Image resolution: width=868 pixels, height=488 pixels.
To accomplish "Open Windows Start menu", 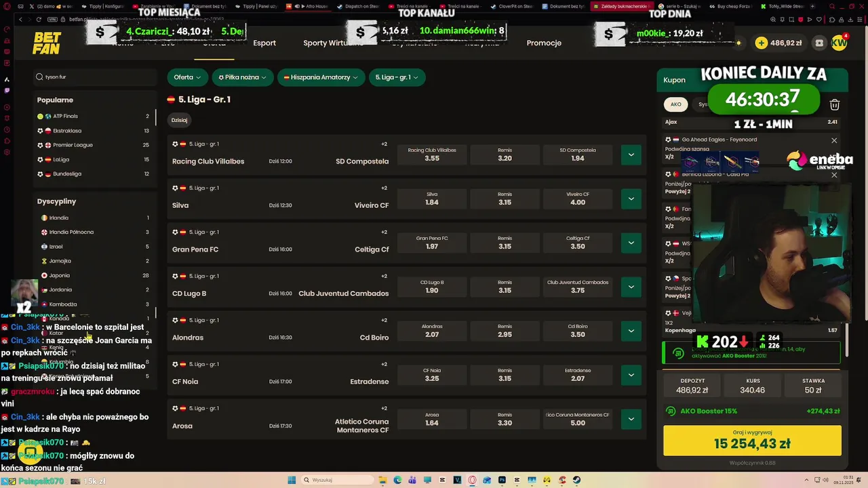I will [x=292, y=480].
